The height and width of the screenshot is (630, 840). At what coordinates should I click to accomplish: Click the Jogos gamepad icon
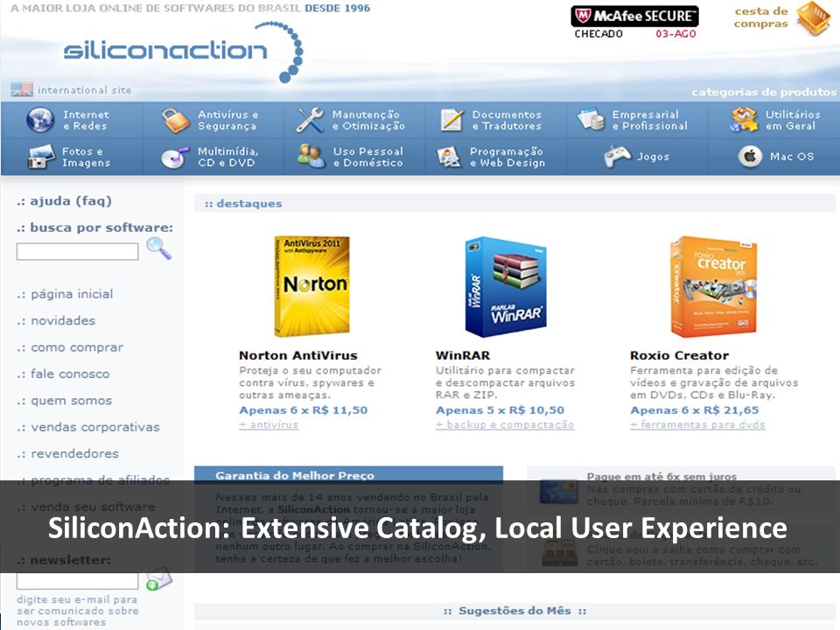coord(618,157)
